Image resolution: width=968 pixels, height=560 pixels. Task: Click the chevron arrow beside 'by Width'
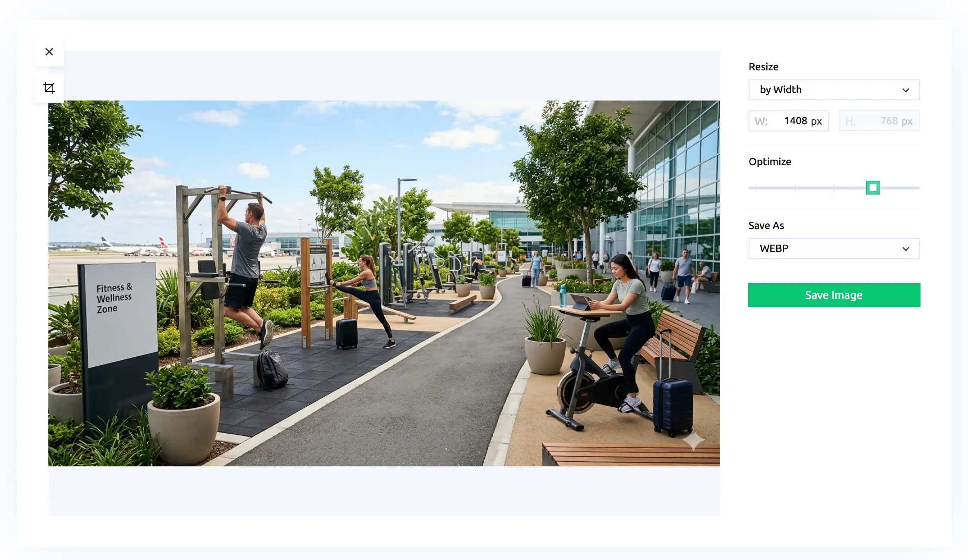[905, 90]
